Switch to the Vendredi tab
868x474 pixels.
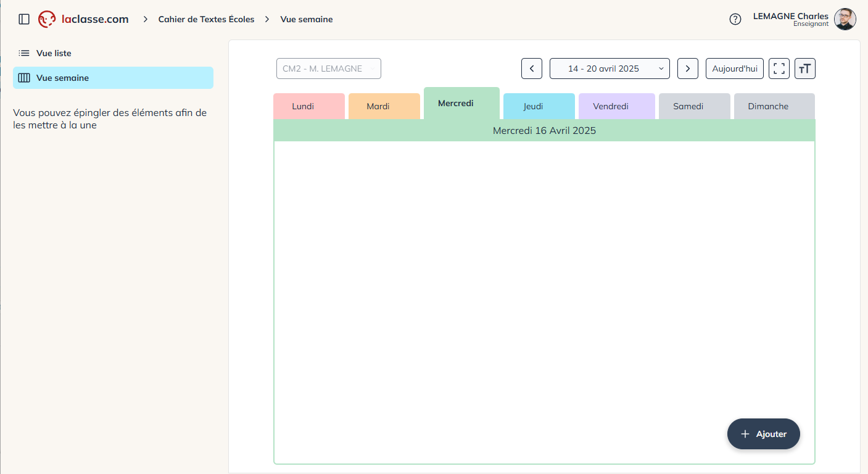[611, 106]
